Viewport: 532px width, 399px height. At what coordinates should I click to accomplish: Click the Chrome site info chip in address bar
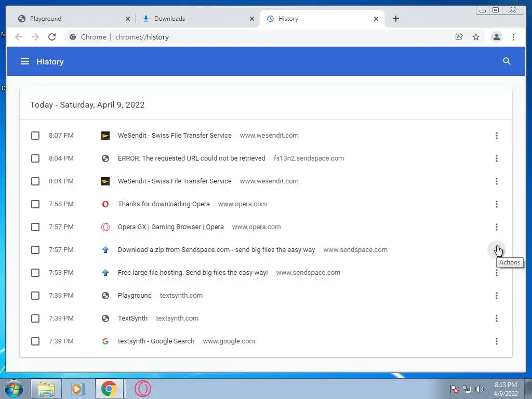coord(88,37)
